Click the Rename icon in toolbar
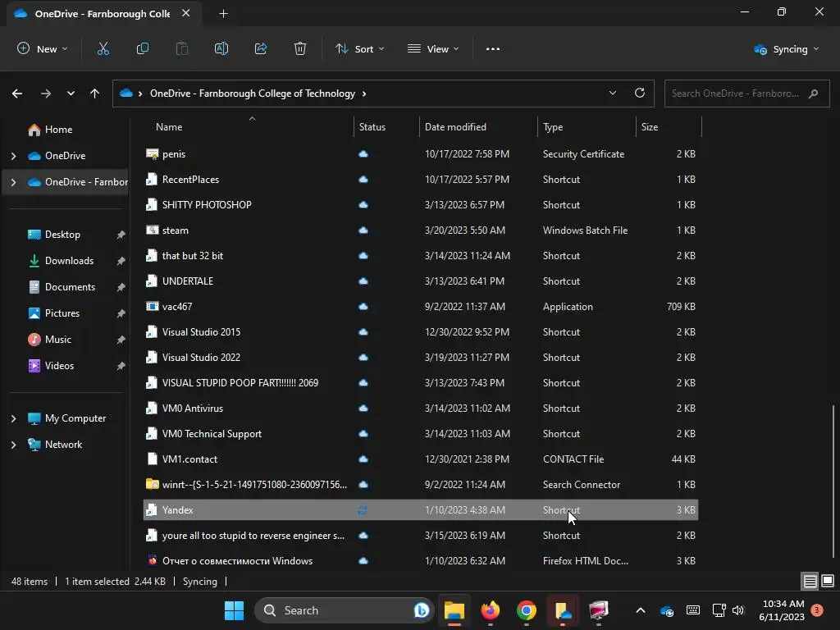840x630 pixels. (221, 48)
